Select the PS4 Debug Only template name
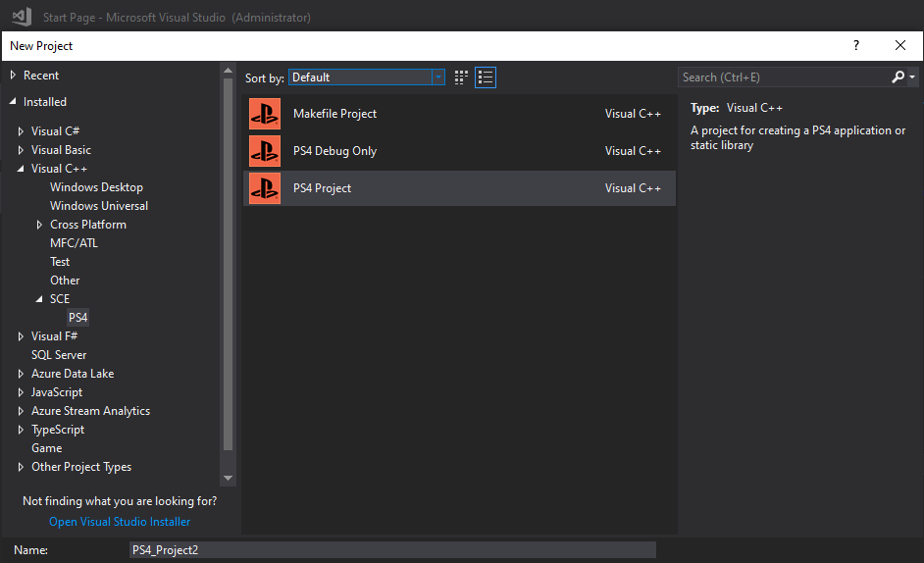Image resolution: width=924 pixels, height=563 pixels. [334, 151]
